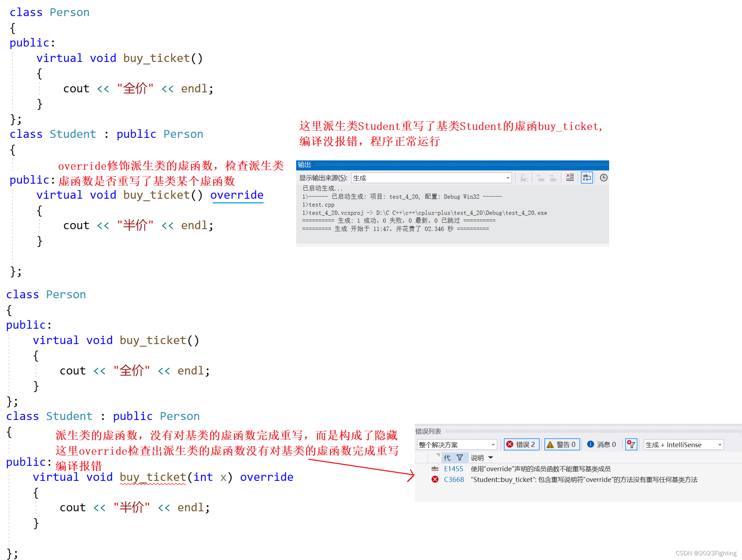Click the underlined override keyword in first Student class

[x=237, y=195]
